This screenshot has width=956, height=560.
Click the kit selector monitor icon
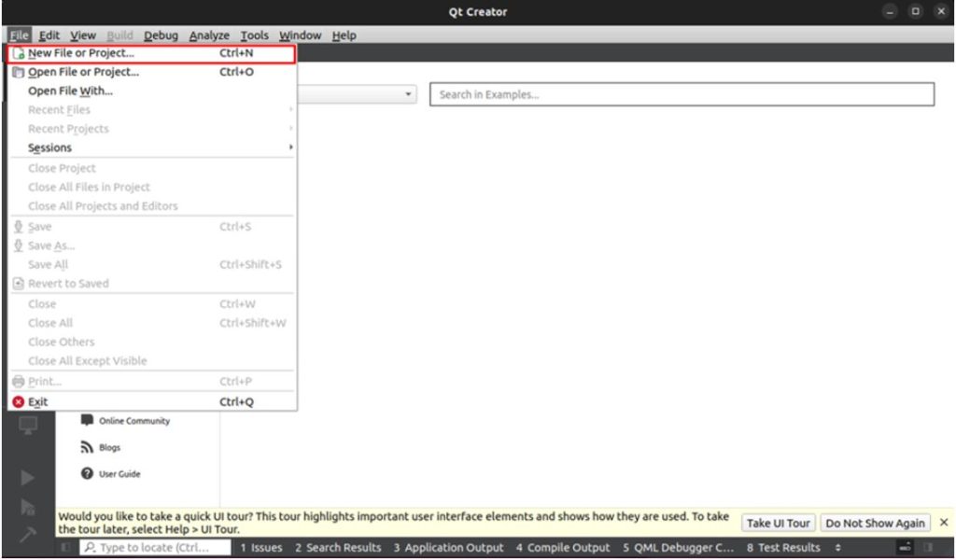point(28,425)
